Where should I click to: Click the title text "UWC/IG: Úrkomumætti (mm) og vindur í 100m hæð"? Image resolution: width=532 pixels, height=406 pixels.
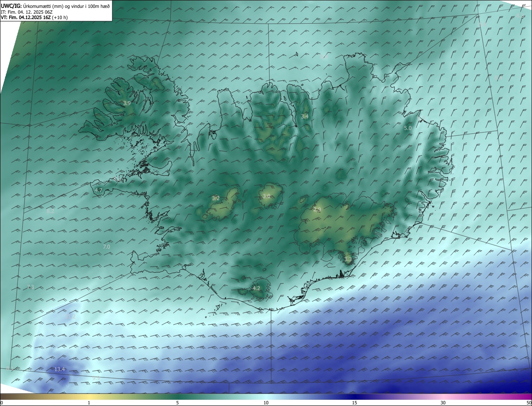point(55,6)
